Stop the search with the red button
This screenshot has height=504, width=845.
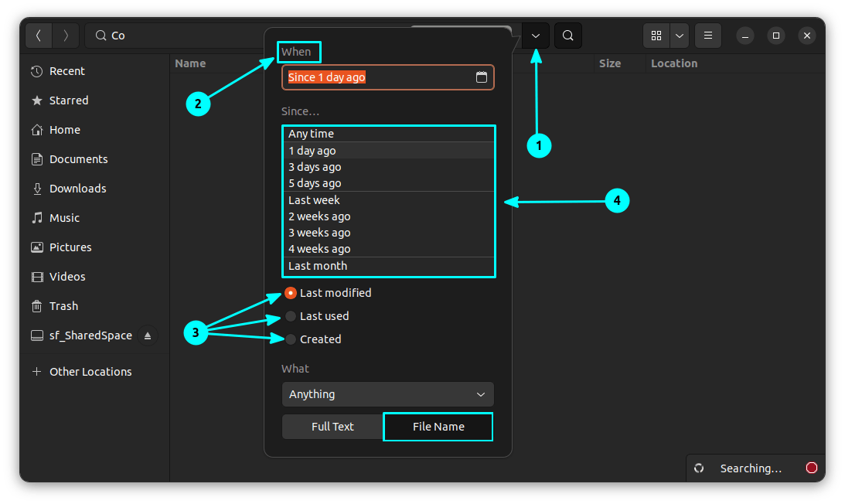click(811, 468)
